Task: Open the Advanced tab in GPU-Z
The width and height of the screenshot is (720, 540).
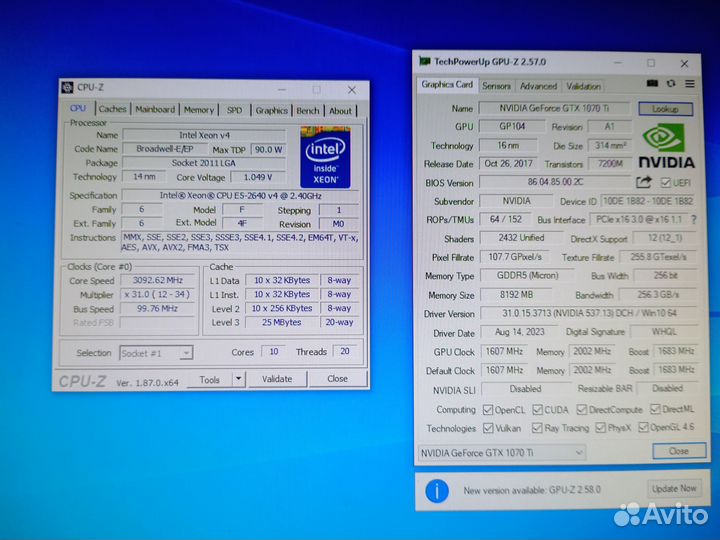Action: (x=538, y=86)
